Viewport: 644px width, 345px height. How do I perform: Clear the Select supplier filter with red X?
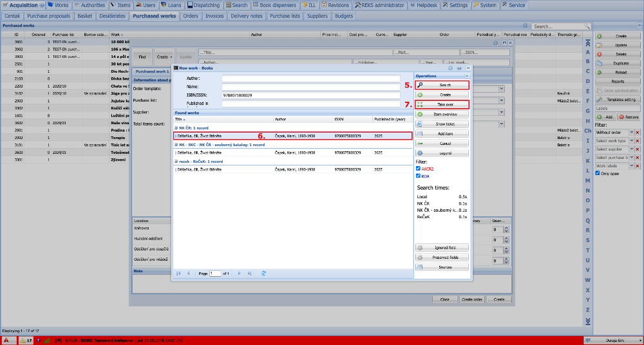click(638, 149)
